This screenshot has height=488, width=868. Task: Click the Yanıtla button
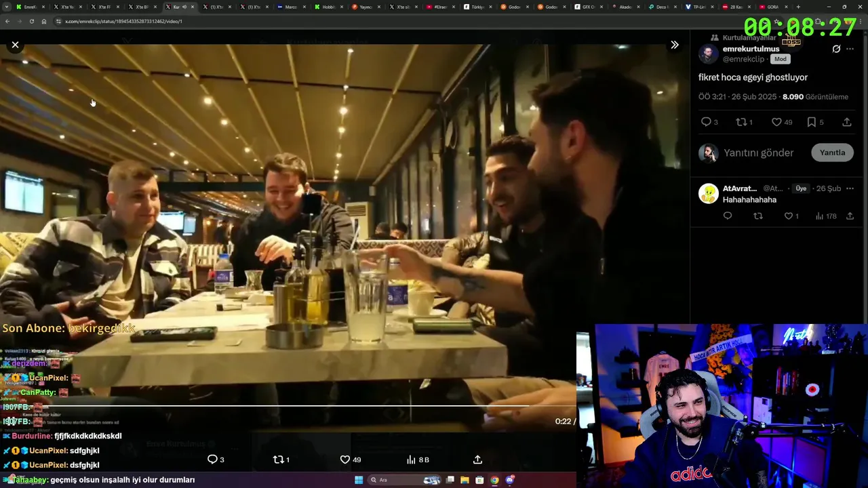click(x=832, y=152)
